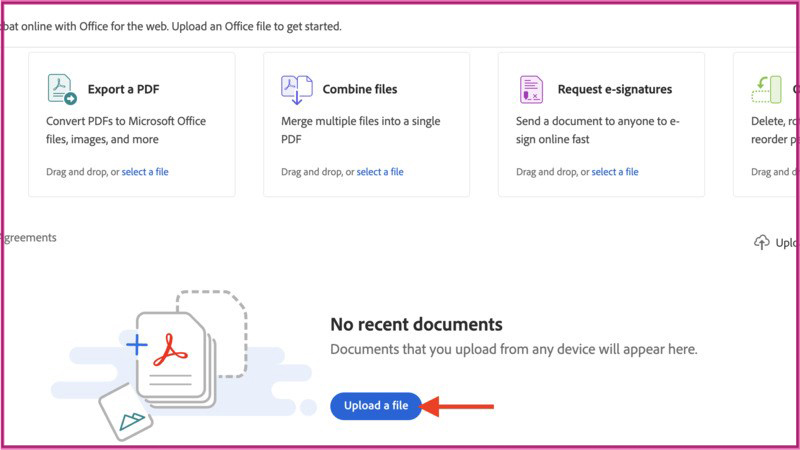Screen dimensions: 800x450
Task: Select the Combine files card title
Action: 360,89
